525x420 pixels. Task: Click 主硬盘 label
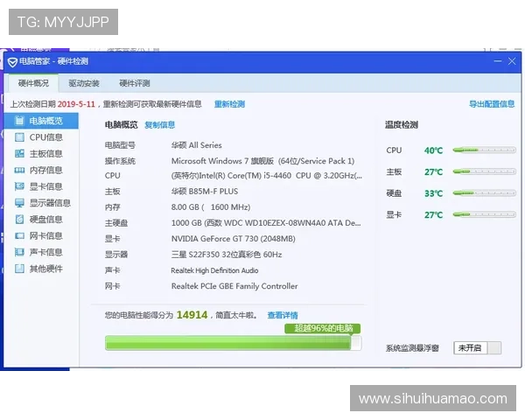click(116, 223)
